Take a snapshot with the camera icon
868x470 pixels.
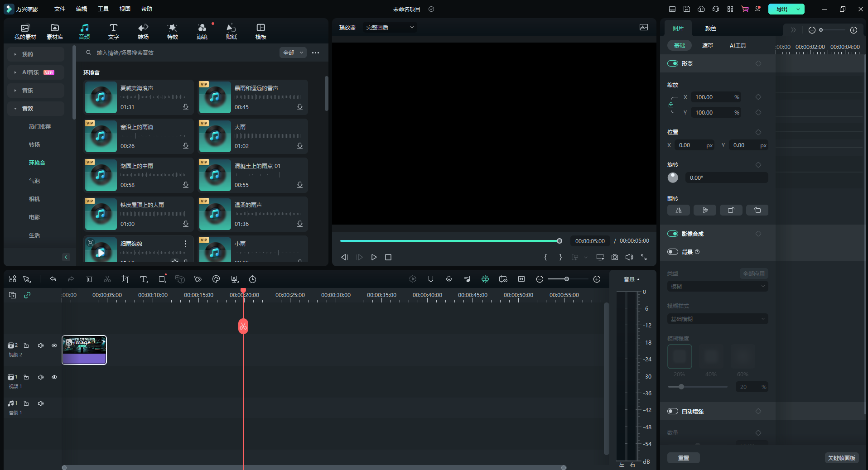tap(614, 257)
